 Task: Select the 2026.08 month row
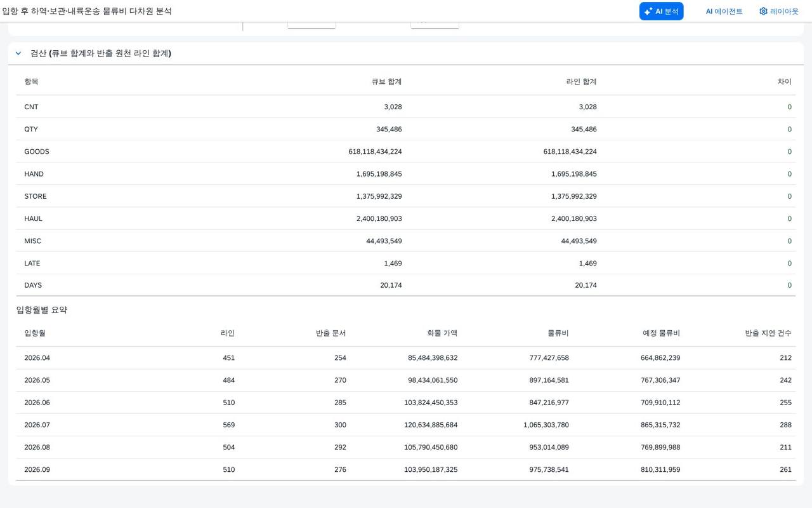406,447
